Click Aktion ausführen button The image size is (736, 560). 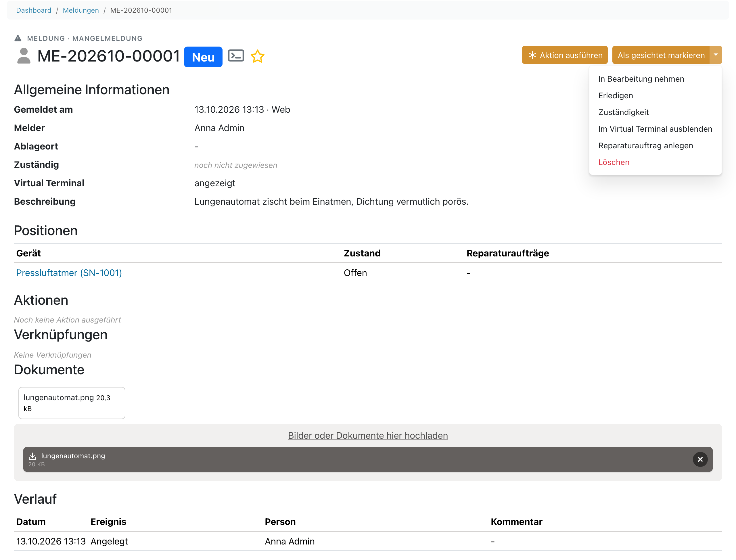coord(564,55)
